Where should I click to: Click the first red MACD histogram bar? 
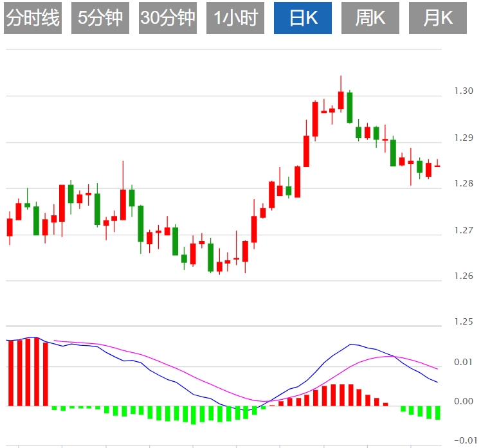[x=11, y=373]
